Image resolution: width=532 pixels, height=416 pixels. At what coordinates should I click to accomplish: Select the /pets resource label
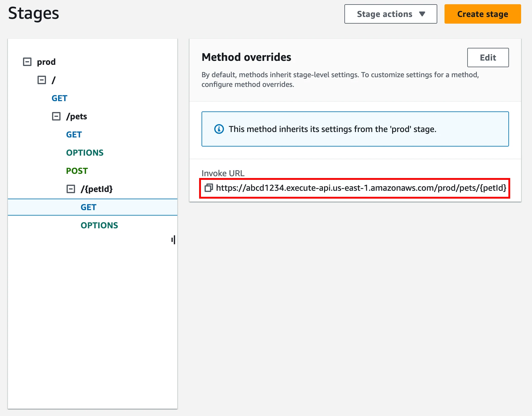[x=77, y=116]
